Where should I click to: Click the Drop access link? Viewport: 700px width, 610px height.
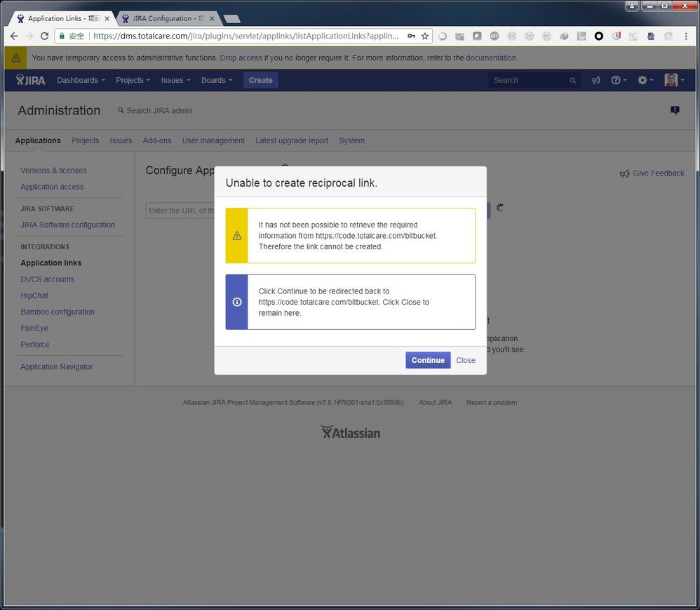click(241, 58)
